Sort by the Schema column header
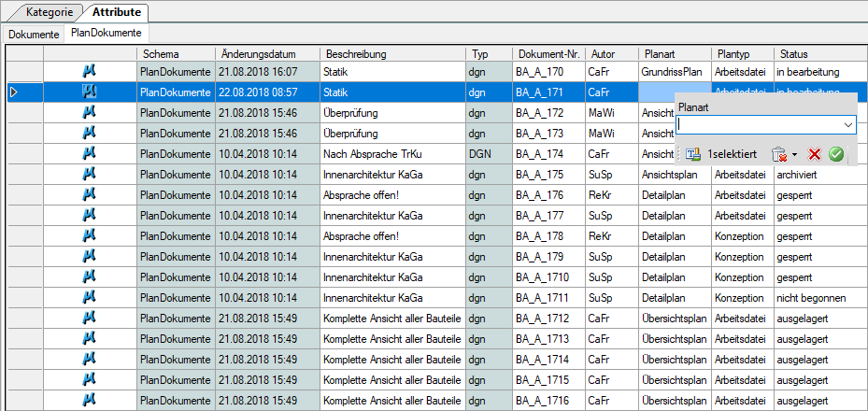The width and height of the screenshot is (868, 411). tap(176, 54)
